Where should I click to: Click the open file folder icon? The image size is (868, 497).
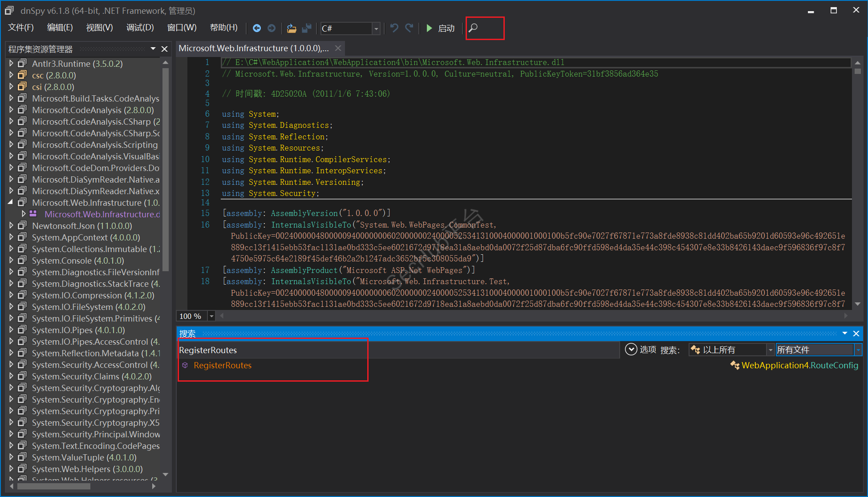coord(292,28)
